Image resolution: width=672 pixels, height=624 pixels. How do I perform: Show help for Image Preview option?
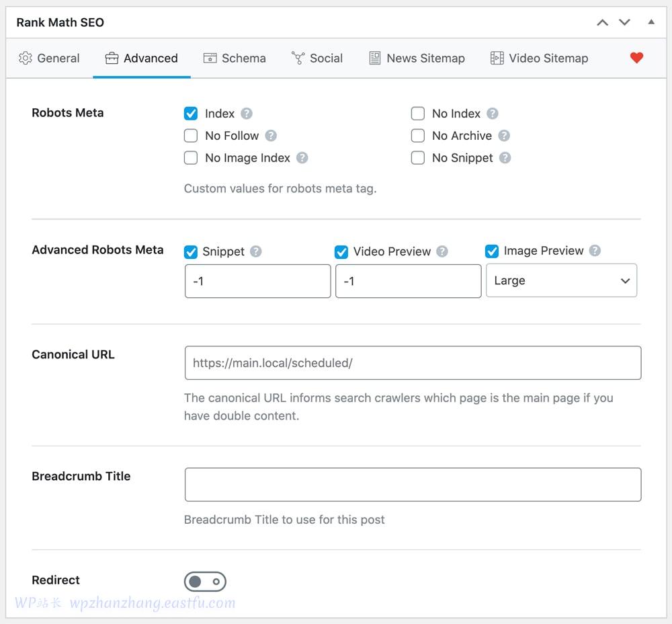point(595,250)
